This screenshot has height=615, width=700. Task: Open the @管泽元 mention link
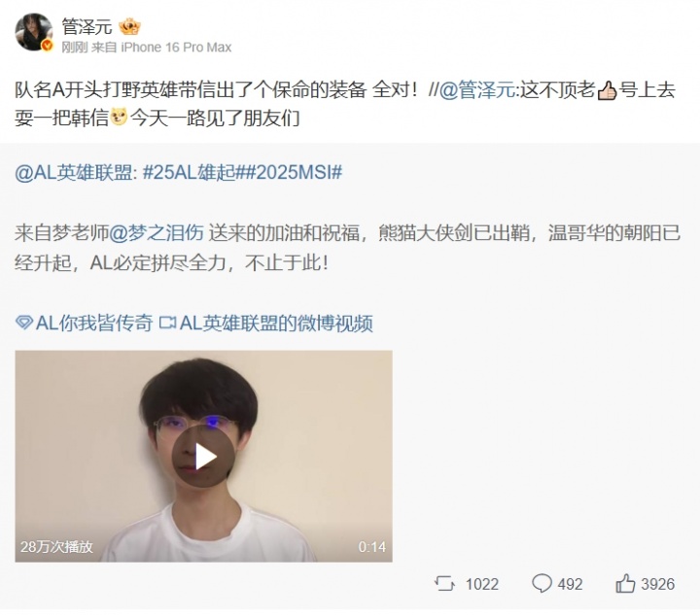(x=476, y=90)
